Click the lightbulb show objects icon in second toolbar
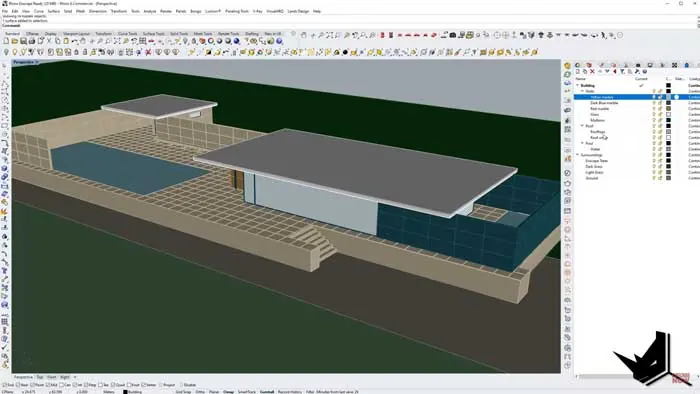 tap(15, 52)
